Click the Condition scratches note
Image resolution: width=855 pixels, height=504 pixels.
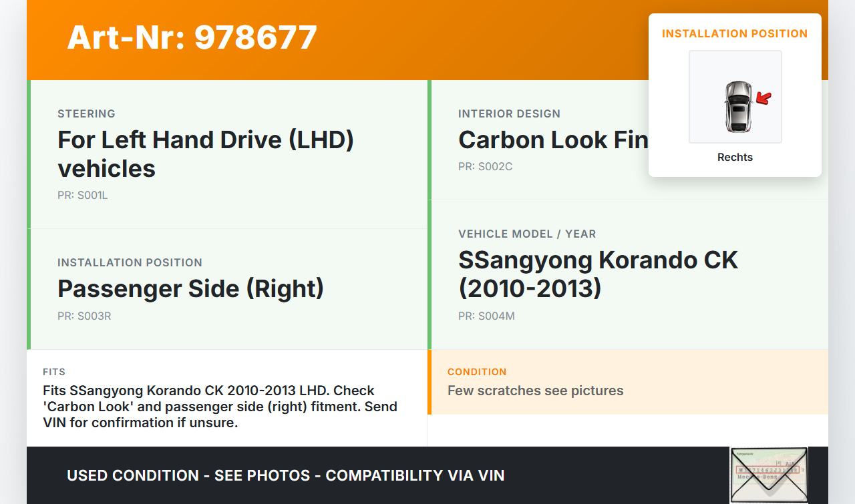[x=535, y=391]
